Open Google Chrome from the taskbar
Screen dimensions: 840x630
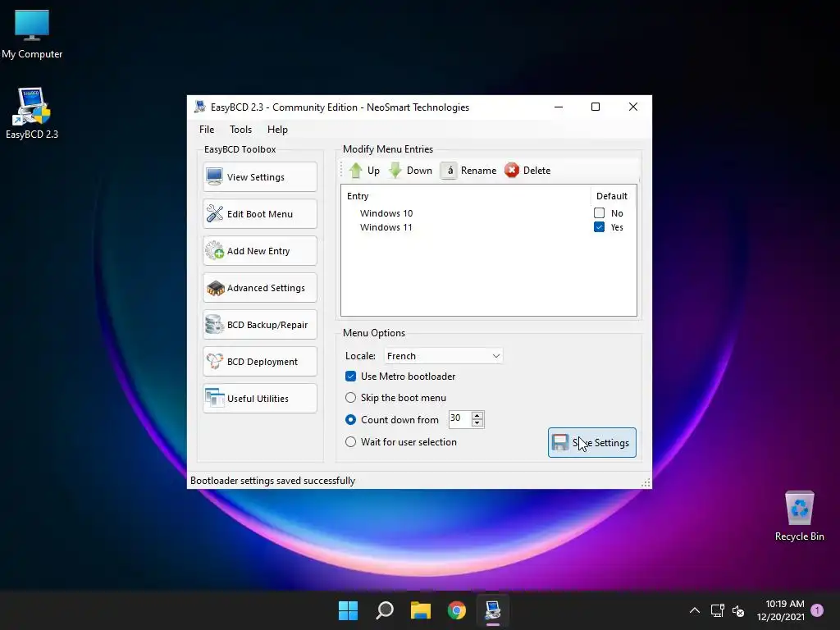[x=457, y=610]
